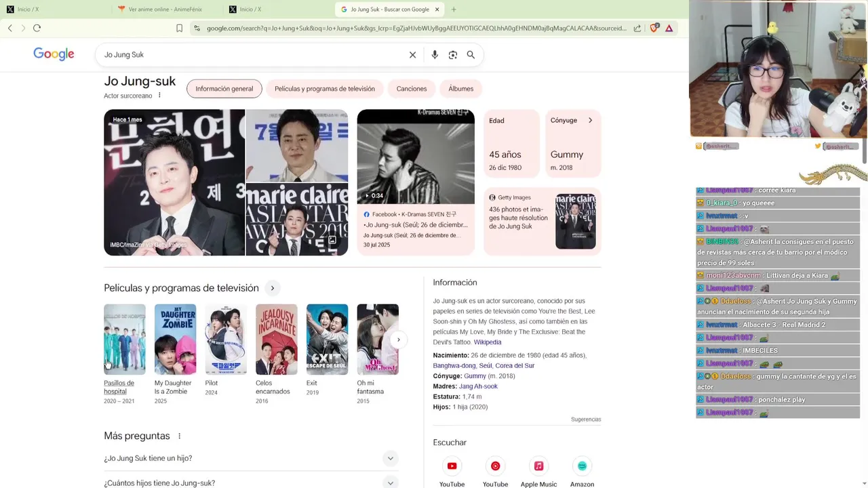The image size is (868, 488).
Task: Open the three-dot menu beside Actor surcoreano
Action: [x=159, y=96]
